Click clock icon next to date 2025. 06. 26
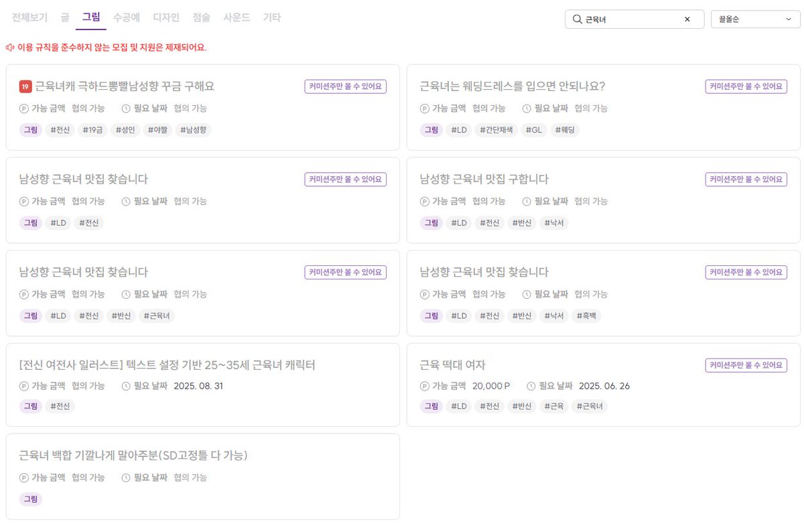804x532 pixels. coord(532,386)
